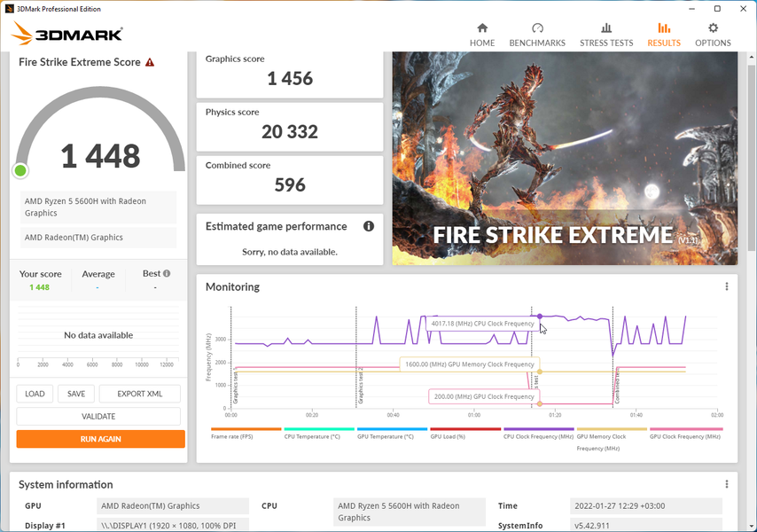Click the 1600.00 MHz GPU Memory Clock tooltip

[x=470, y=364]
